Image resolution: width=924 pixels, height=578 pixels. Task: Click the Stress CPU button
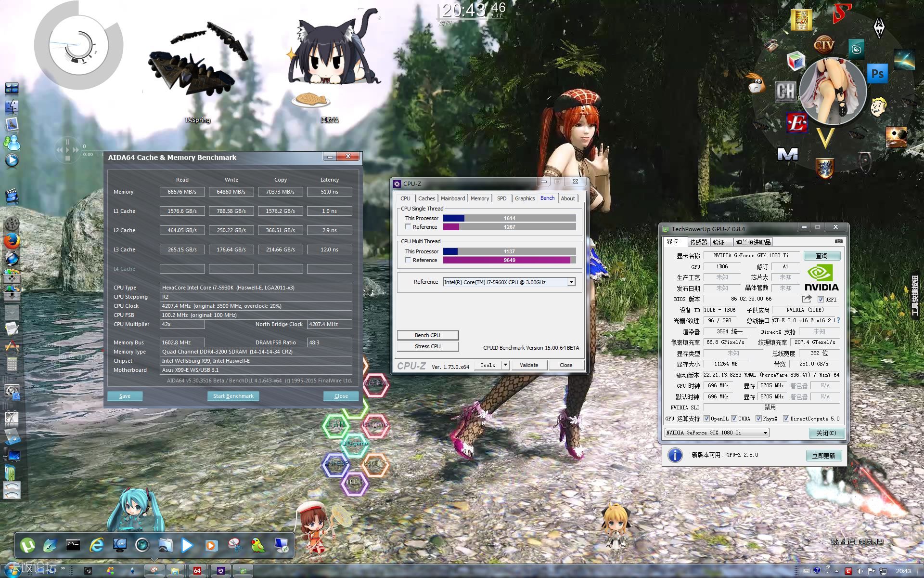click(427, 346)
